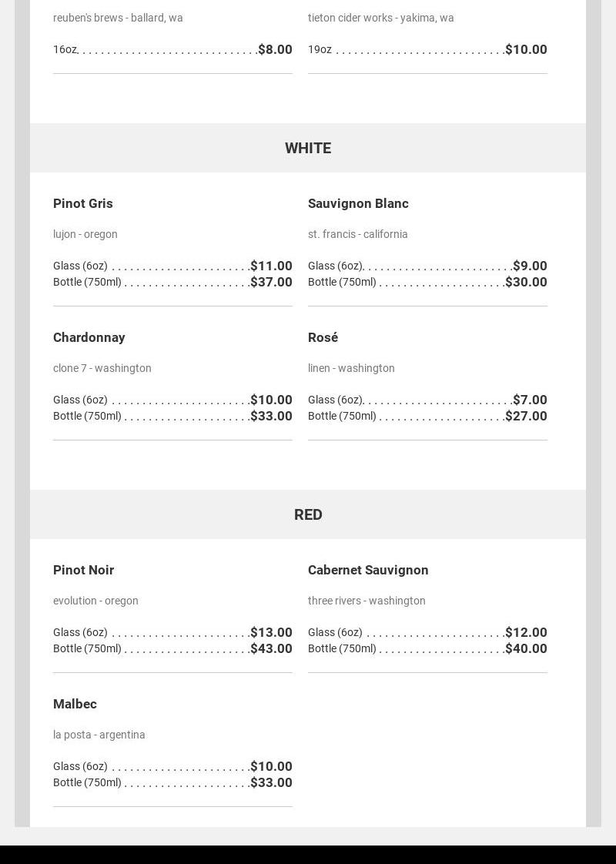Click "tieton cider works - yakima, wa" text
Viewport: 616px width, 864px height.
[381, 18]
